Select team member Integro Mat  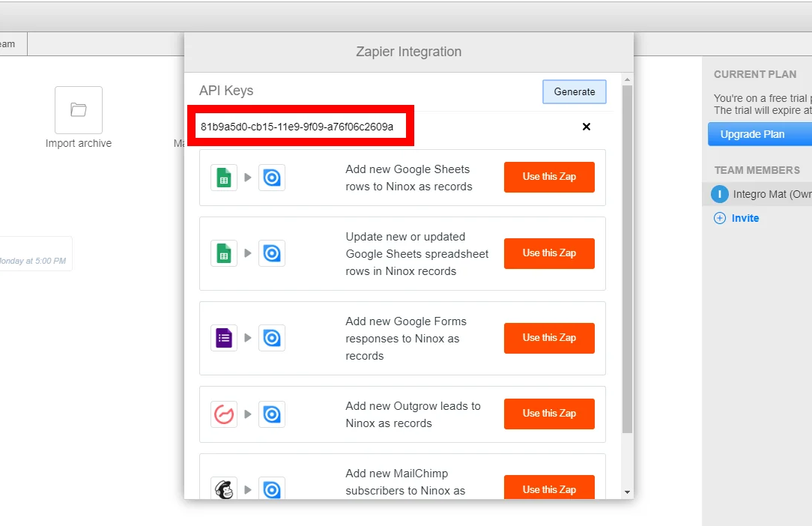[x=757, y=194]
